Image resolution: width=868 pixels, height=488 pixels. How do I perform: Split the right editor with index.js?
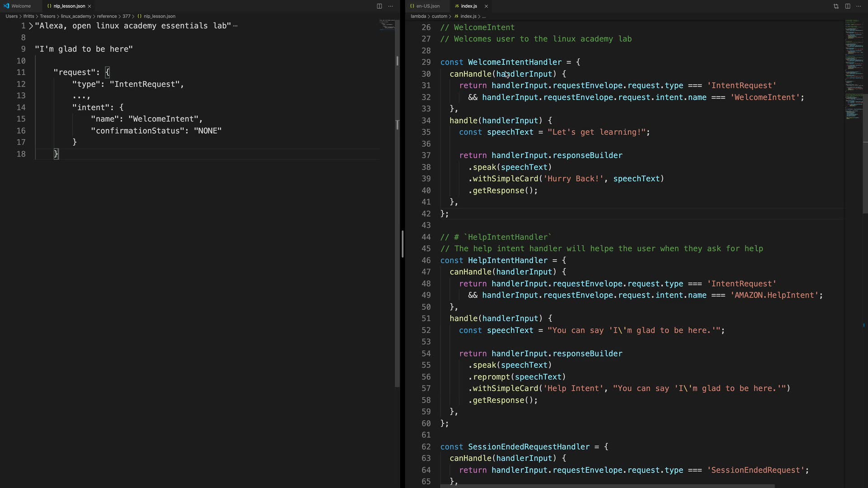tap(848, 6)
